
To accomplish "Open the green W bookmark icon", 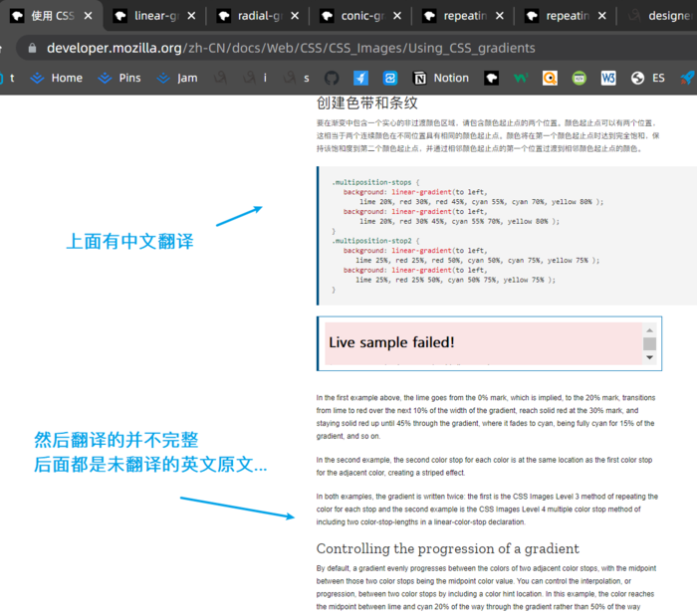I will coord(521,79).
